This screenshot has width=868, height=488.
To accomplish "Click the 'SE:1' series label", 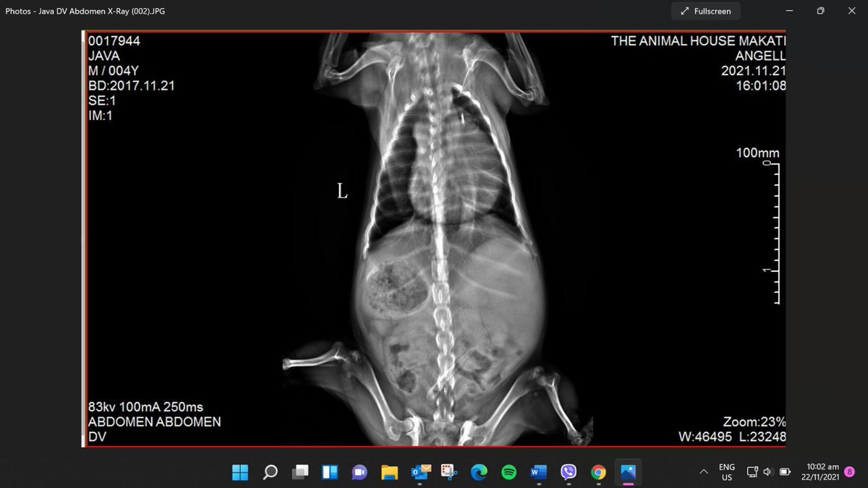I will 102,100.
